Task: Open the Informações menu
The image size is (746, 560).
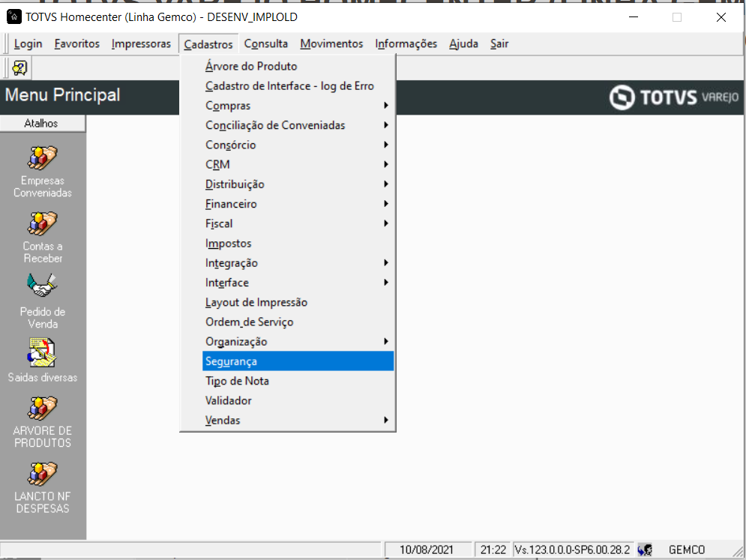Action: point(406,43)
